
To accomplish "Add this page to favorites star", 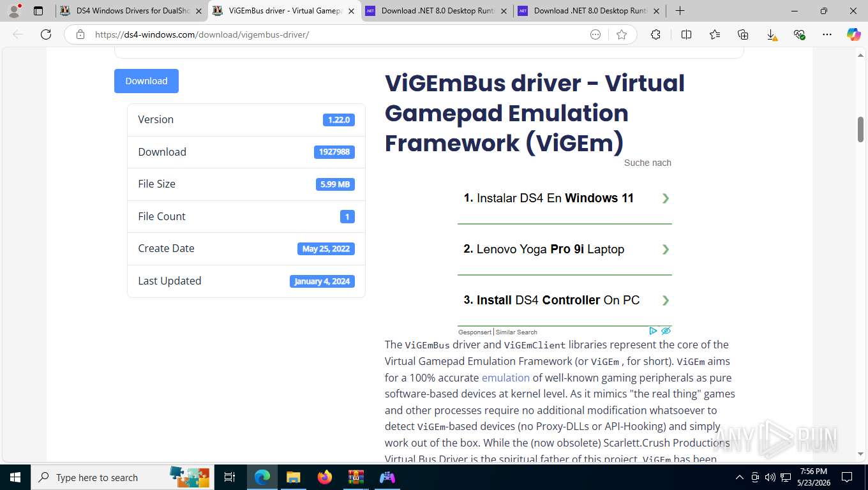I will click(622, 34).
